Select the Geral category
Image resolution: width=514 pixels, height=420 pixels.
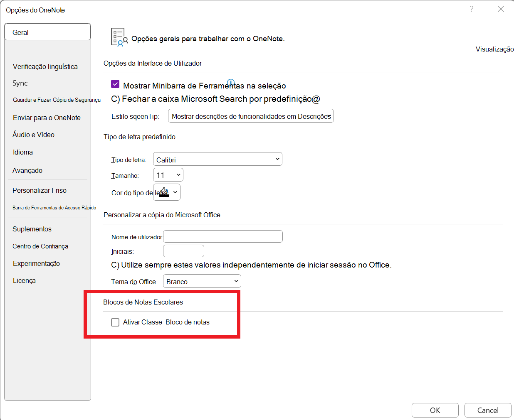(x=47, y=32)
